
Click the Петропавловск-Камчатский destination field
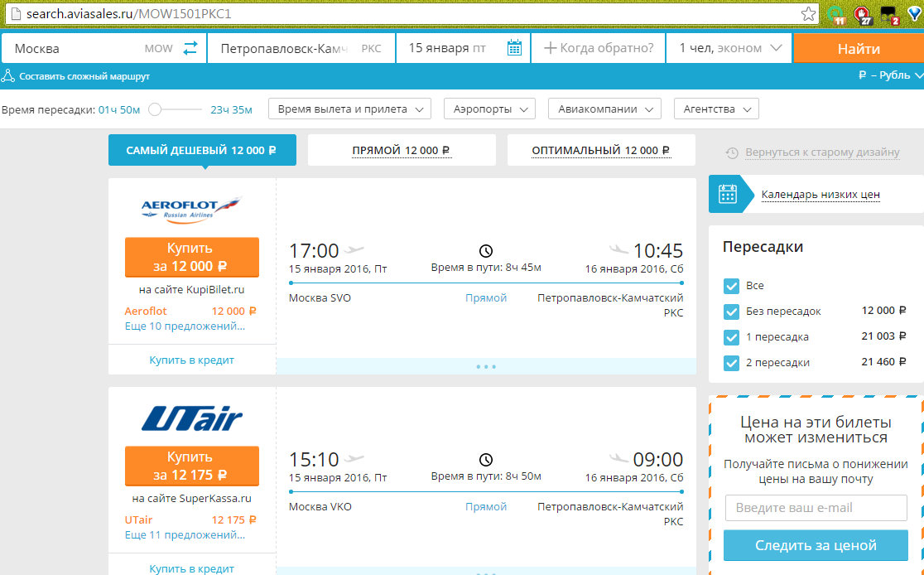point(301,48)
